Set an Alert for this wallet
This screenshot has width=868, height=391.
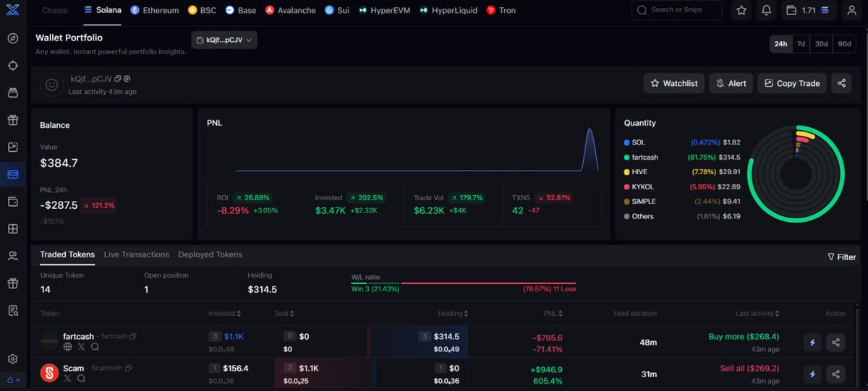click(731, 83)
